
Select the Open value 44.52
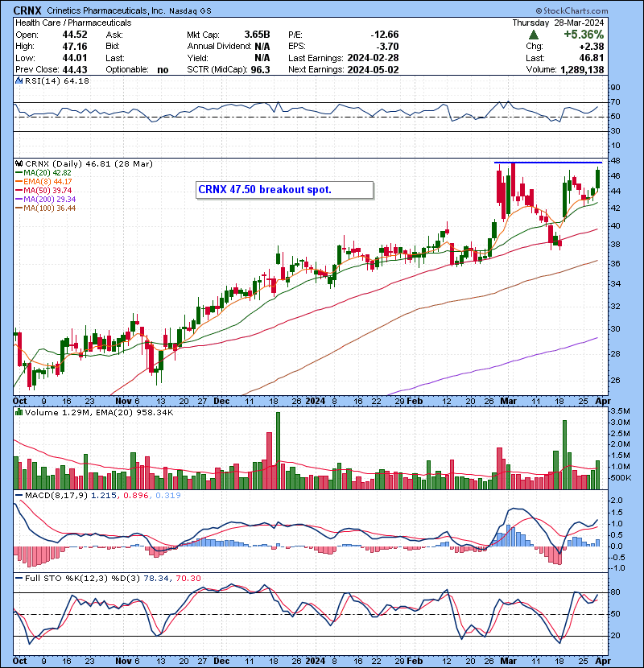[75, 35]
